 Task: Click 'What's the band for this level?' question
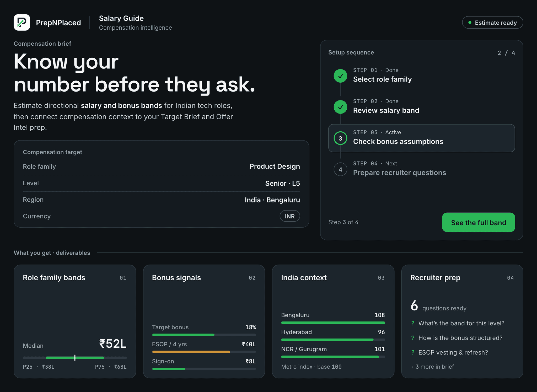click(461, 323)
